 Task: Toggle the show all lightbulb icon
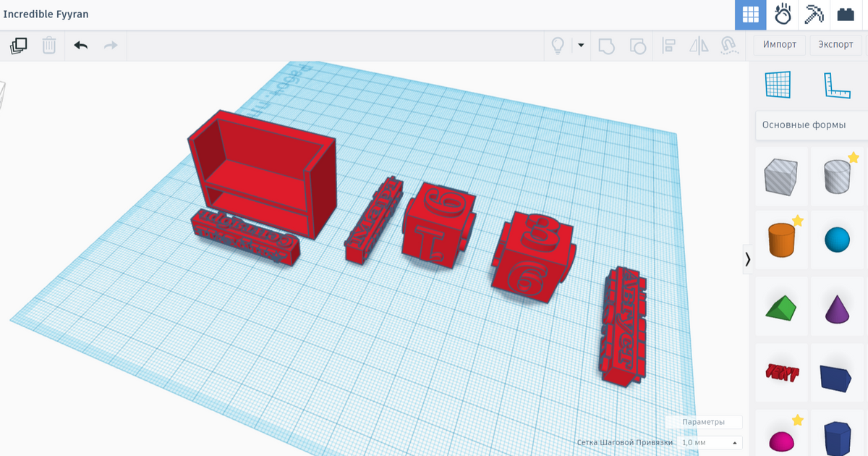point(558,46)
